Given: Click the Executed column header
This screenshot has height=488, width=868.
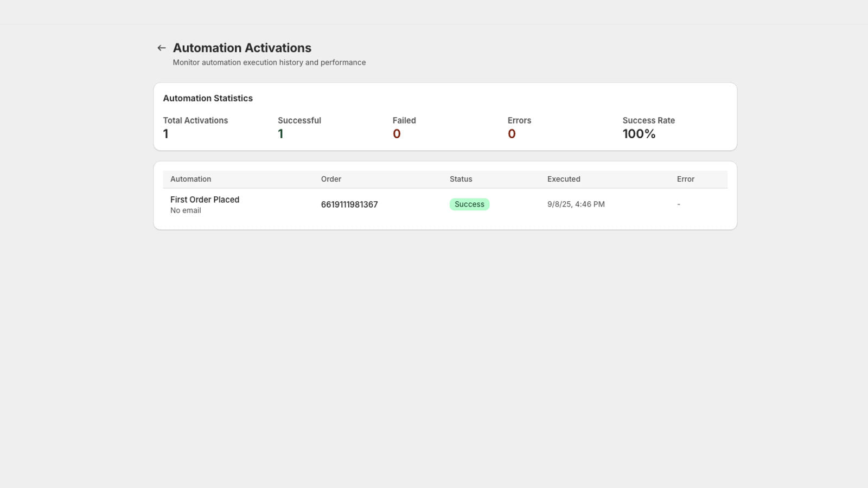Looking at the screenshot, I should coord(564,179).
